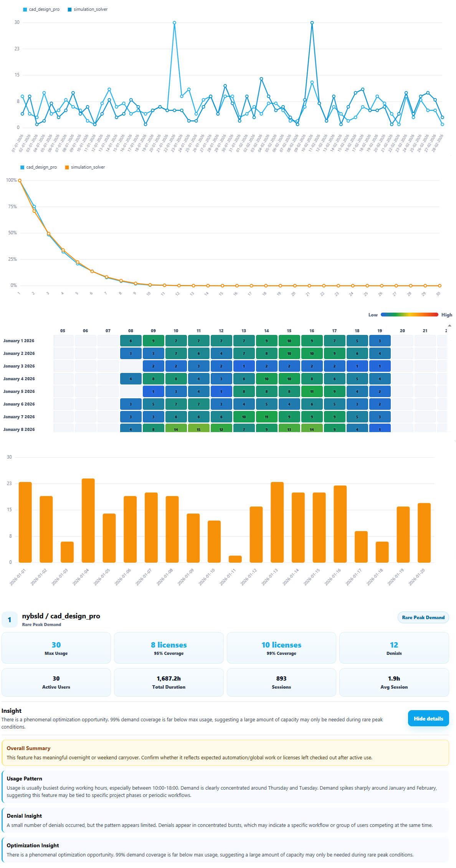Click the 893 Sessions card
456x868 pixels.
(x=281, y=682)
